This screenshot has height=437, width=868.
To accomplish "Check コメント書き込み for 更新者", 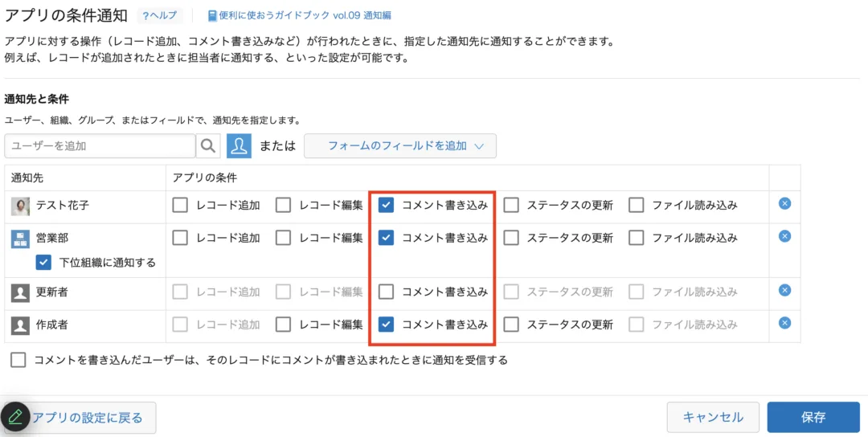I will [386, 292].
